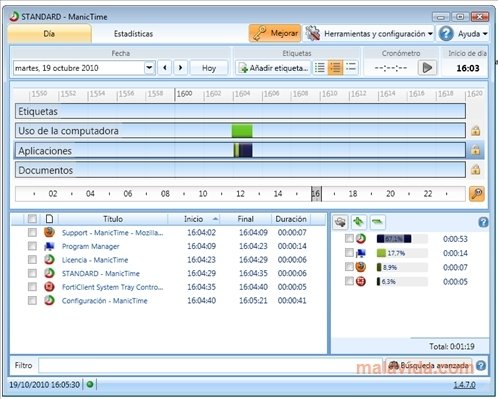Toggle the select-all checkbox in table header
This screenshot has height=399, width=498.
32,219
